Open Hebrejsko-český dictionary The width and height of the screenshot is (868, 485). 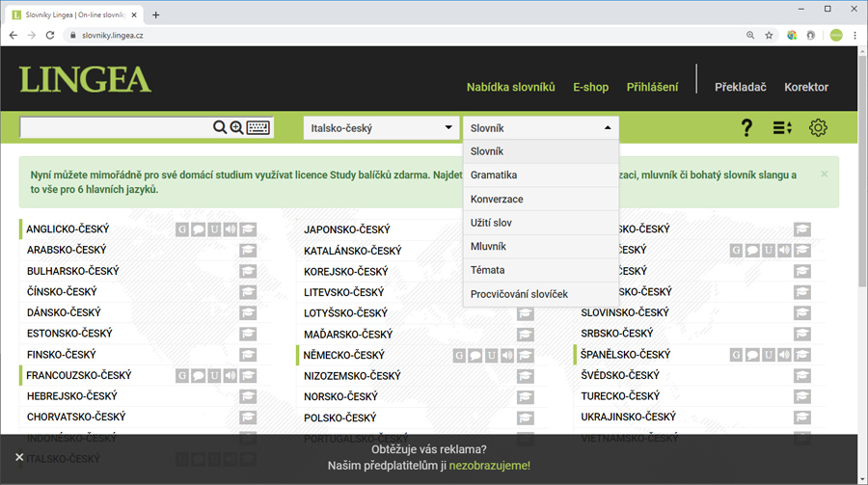click(72, 396)
